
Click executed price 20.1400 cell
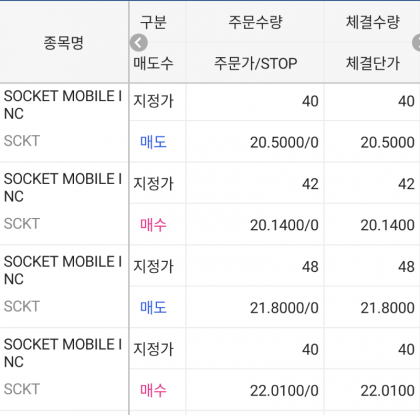pyautogui.click(x=372, y=225)
